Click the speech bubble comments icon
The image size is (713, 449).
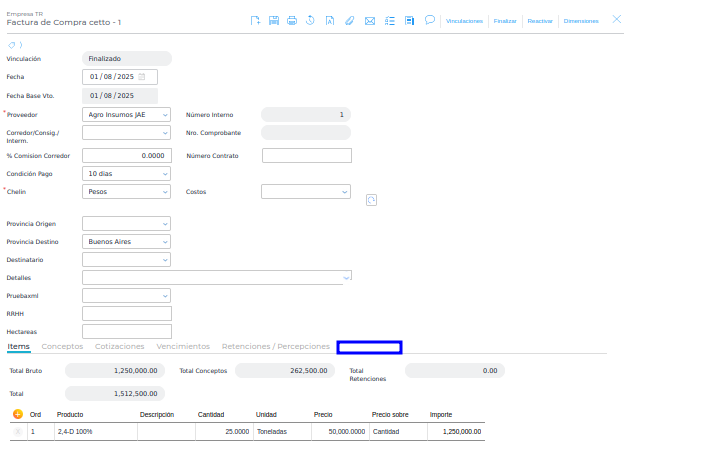point(429,19)
